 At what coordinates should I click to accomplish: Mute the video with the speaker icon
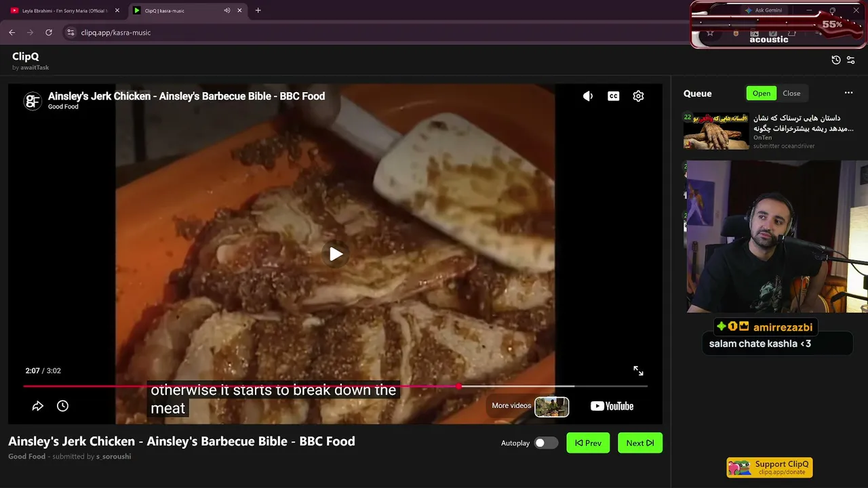pyautogui.click(x=588, y=96)
